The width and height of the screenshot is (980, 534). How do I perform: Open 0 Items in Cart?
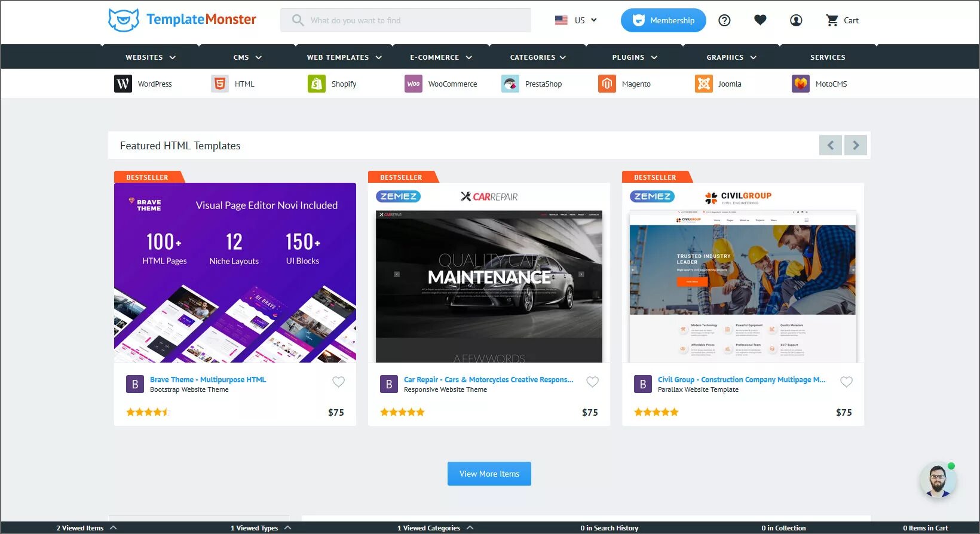[925, 528]
